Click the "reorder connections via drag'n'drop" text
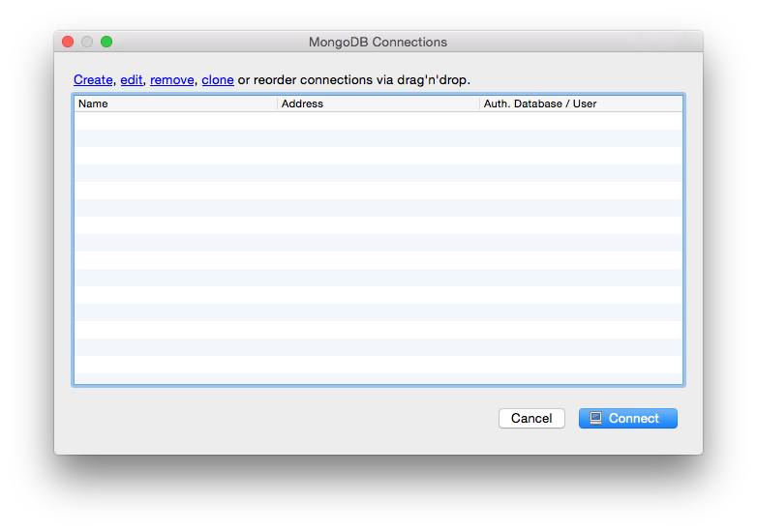The height and width of the screenshot is (532, 757). pyautogui.click(x=361, y=79)
